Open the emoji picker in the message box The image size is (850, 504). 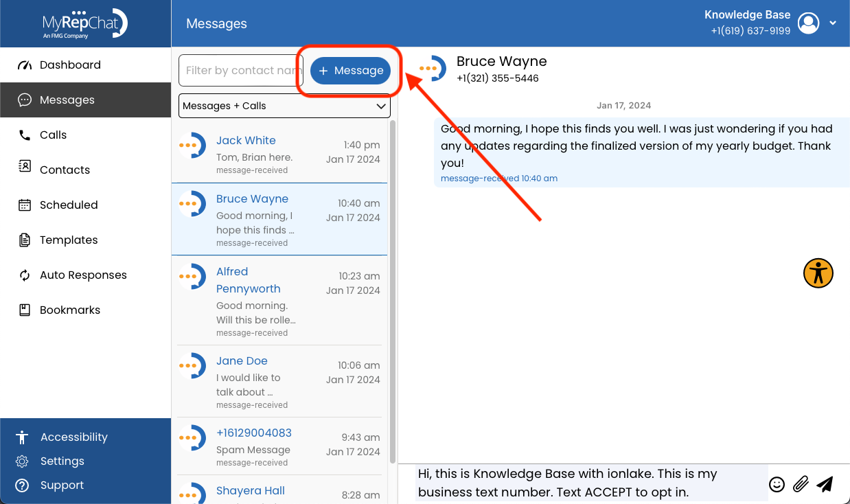tap(777, 484)
